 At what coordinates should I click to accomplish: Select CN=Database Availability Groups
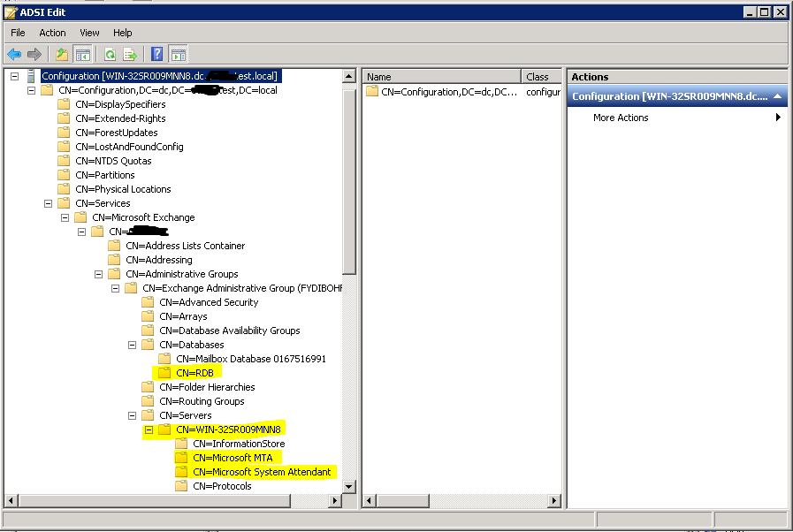(x=230, y=331)
